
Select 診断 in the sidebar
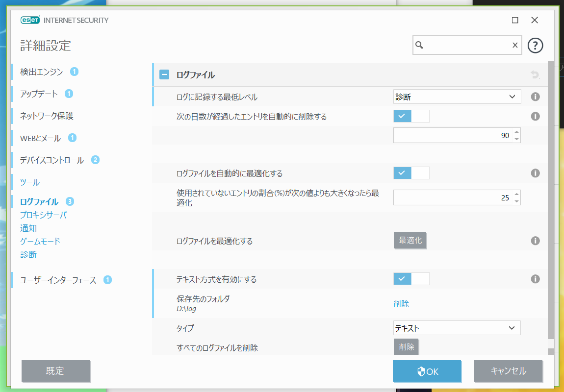(28, 255)
